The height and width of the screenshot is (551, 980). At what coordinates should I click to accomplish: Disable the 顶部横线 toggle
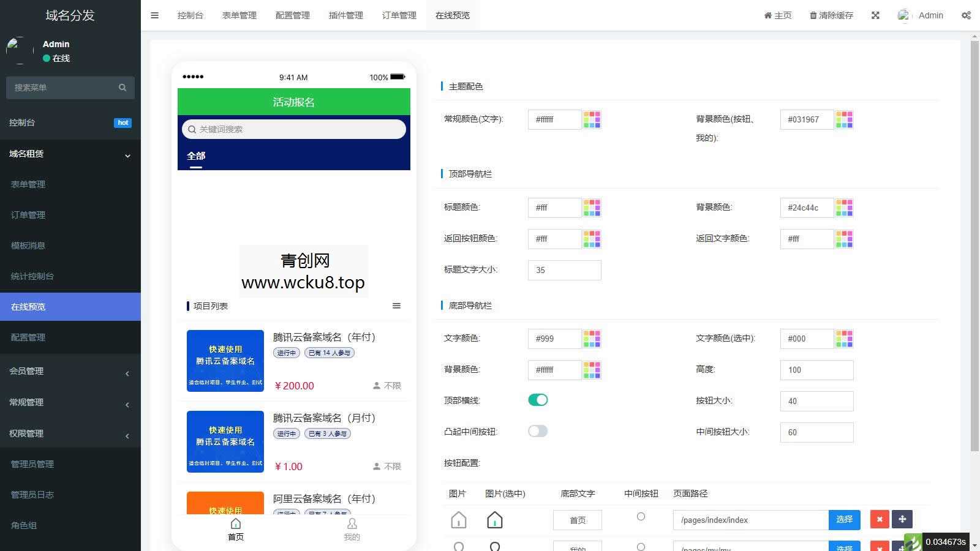538,399
